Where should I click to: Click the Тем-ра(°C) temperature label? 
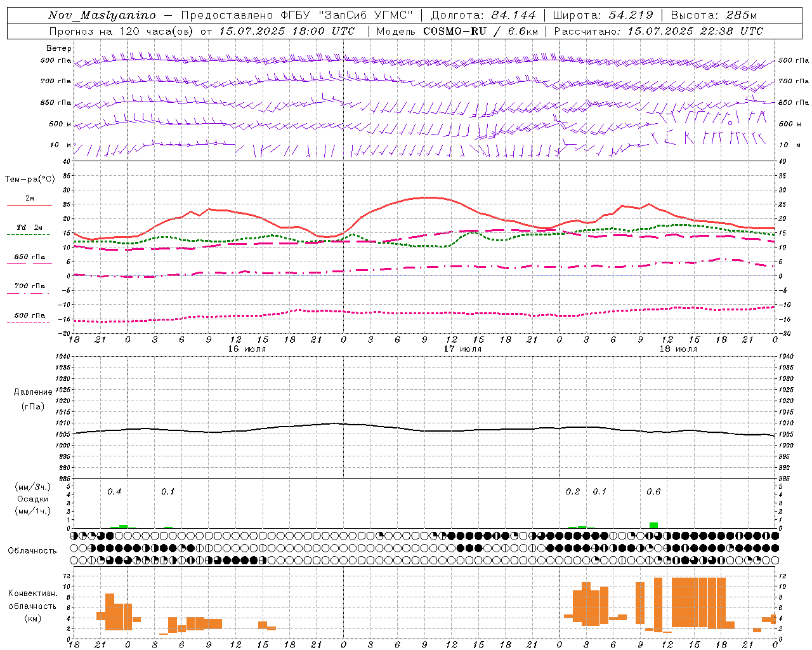(x=30, y=180)
